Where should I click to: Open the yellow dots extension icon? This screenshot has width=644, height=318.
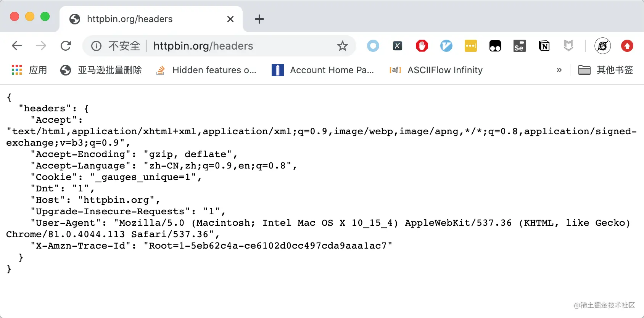471,46
